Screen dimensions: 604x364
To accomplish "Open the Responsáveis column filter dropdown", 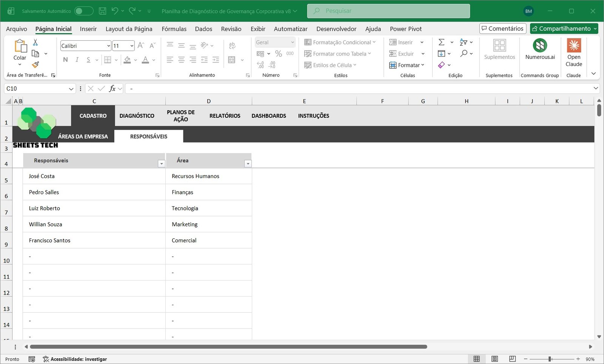I will tap(162, 164).
